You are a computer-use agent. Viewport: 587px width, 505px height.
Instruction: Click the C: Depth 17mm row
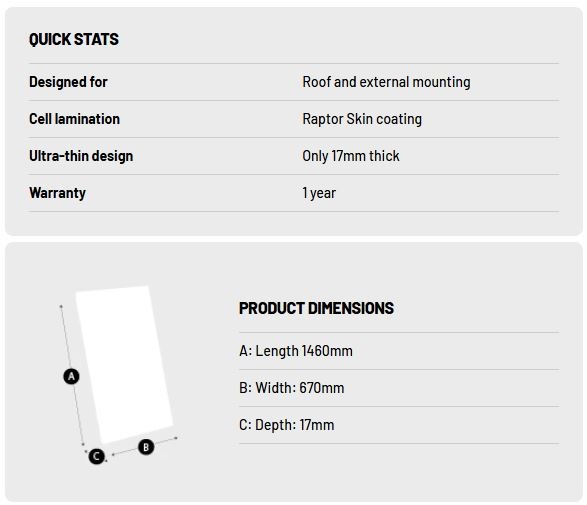pyautogui.click(x=399, y=425)
